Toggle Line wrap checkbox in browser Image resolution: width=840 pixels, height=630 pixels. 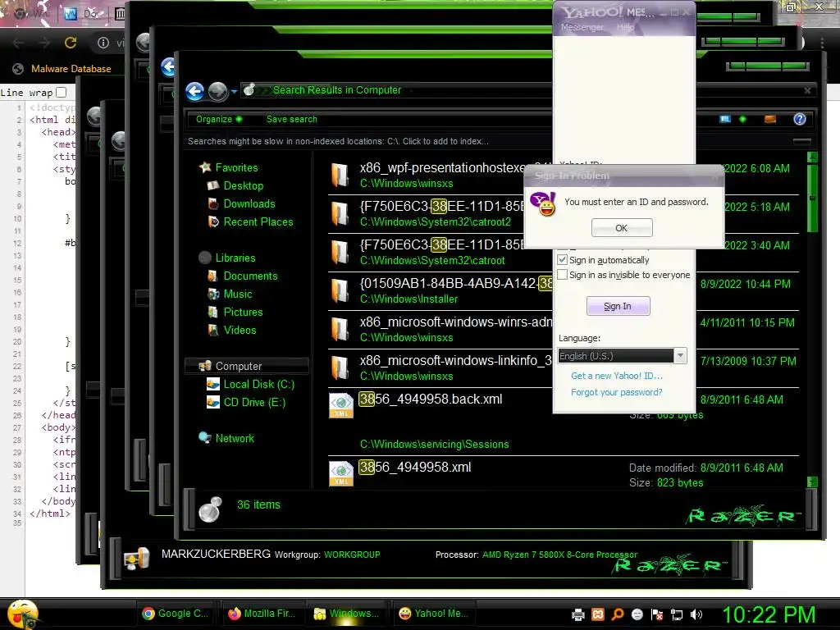(62, 92)
